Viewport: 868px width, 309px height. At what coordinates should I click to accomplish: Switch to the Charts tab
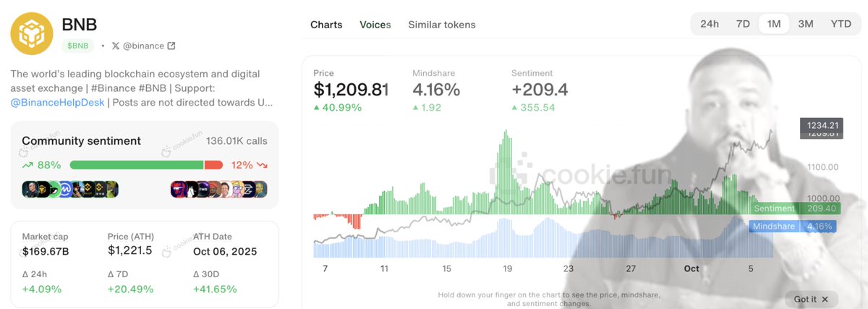326,25
